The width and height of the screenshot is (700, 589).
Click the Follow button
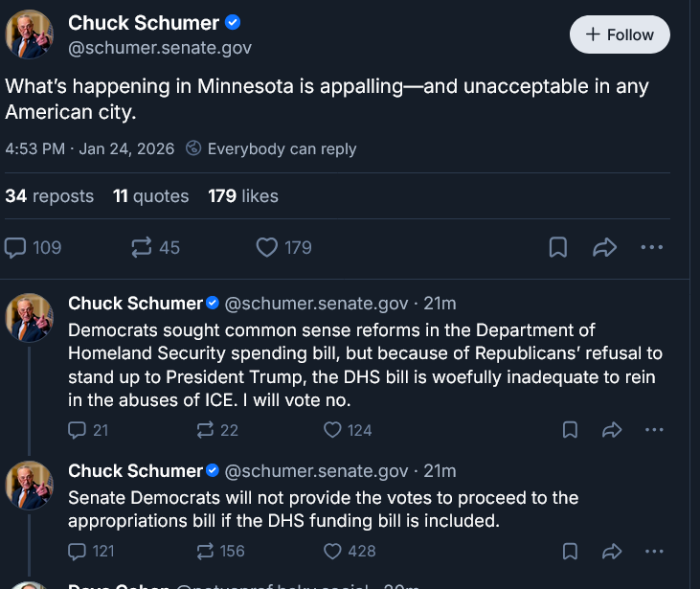click(620, 34)
